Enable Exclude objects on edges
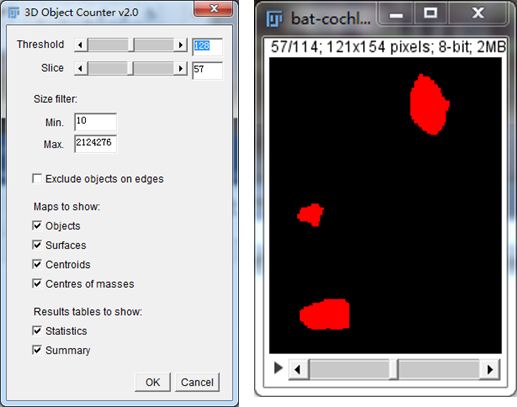517x407 pixels. tap(37, 179)
